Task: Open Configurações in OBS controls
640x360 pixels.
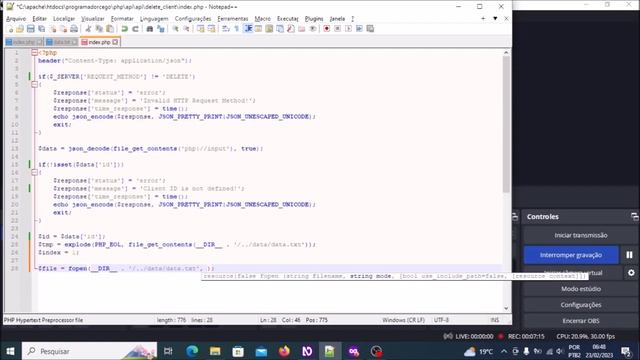Action: tap(580, 304)
